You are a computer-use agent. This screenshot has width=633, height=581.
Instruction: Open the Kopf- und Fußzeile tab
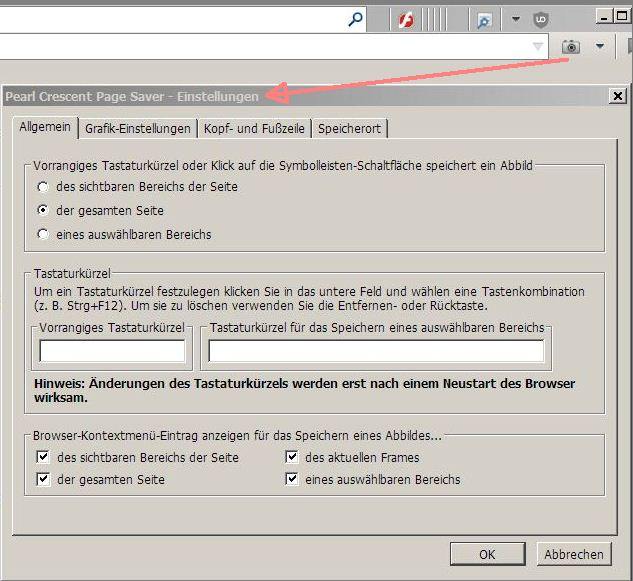click(254, 129)
